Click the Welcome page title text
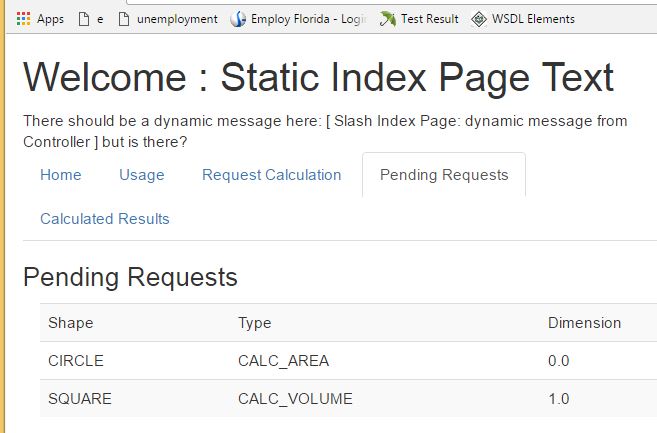The height and width of the screenshot is (433, 657). (318, 78)
